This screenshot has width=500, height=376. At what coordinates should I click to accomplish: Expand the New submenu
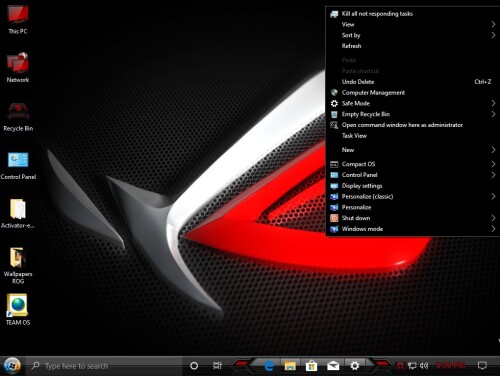(412, 150)
